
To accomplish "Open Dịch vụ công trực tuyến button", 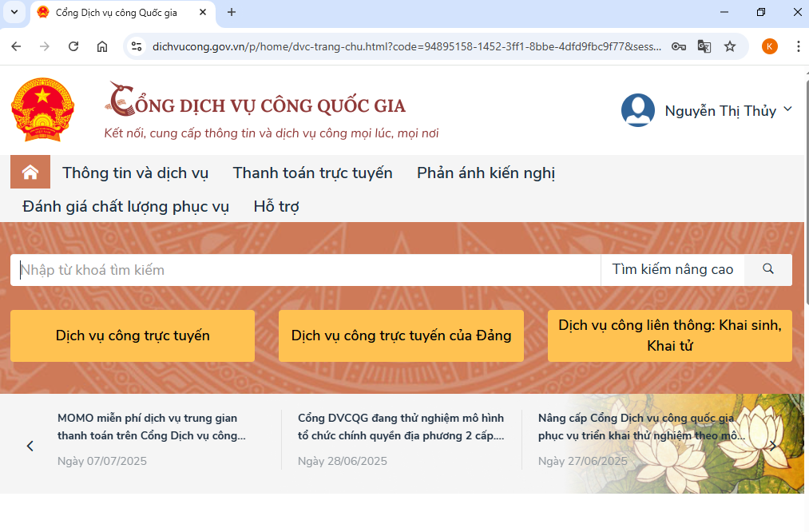I will coord(133,335).
